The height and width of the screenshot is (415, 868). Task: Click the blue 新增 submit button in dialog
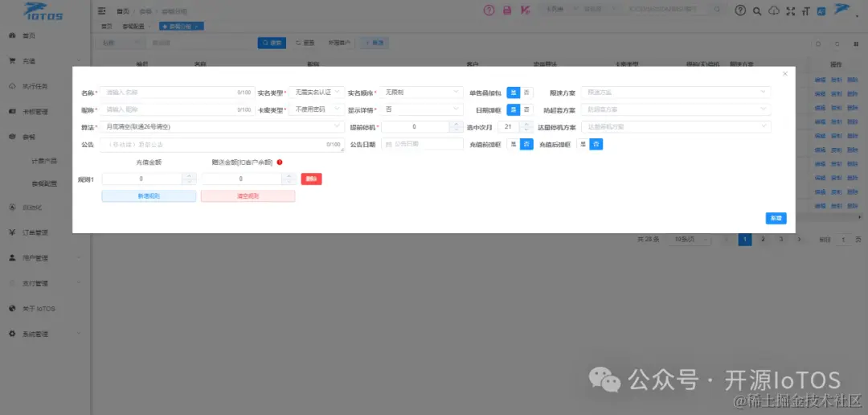tap(776, 218)
